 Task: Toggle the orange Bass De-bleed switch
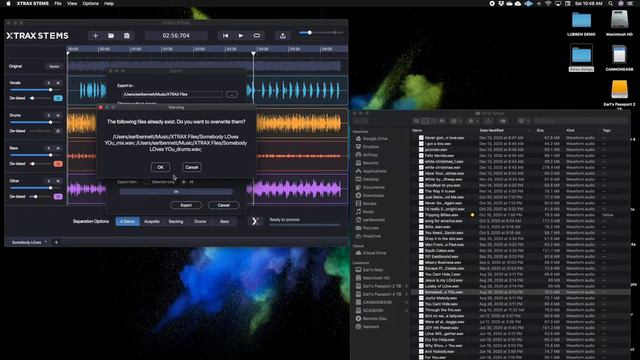58,164
